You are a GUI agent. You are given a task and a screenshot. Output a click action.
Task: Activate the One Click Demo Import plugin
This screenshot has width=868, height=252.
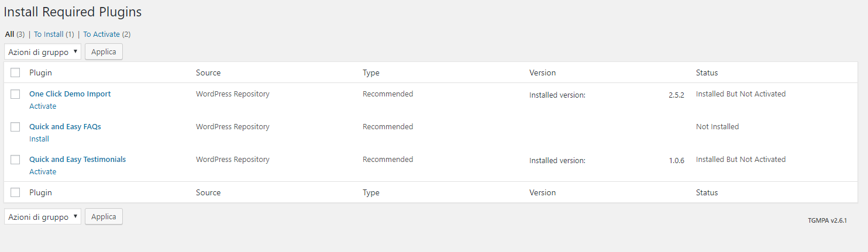(43, 106)
